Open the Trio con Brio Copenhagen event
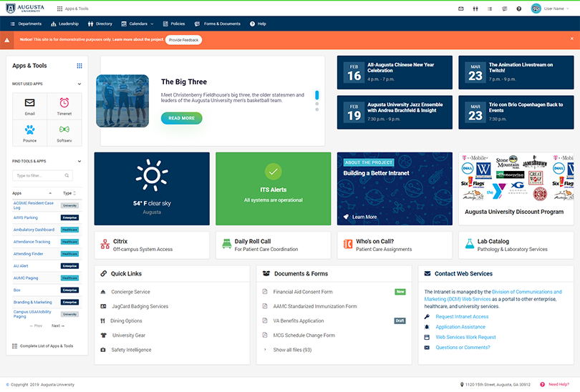 coord(516,112)
